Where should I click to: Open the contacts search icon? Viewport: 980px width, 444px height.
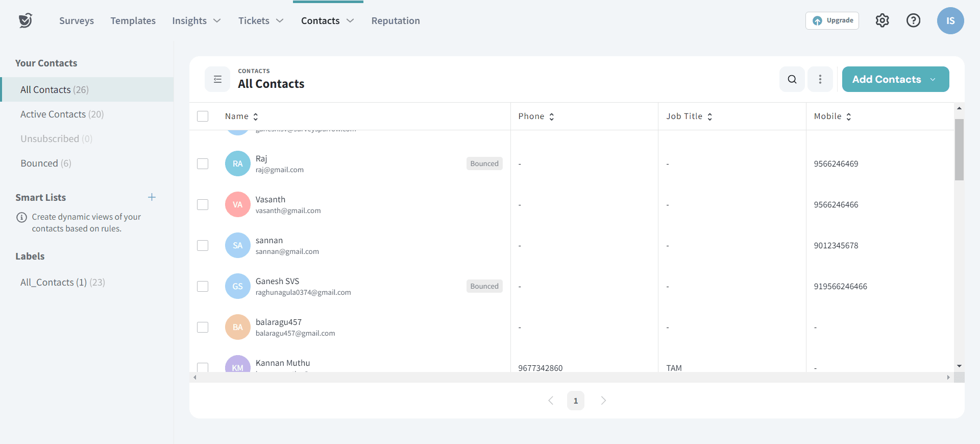(792, 79)
